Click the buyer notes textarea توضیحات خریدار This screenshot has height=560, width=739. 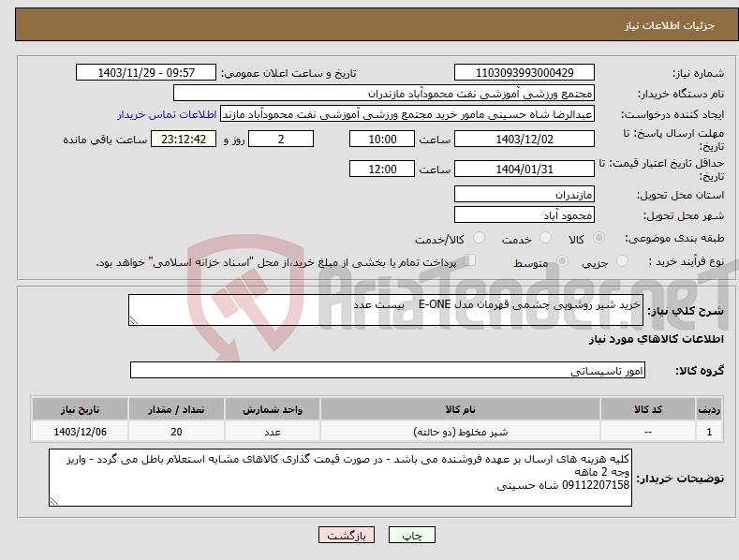340,478
